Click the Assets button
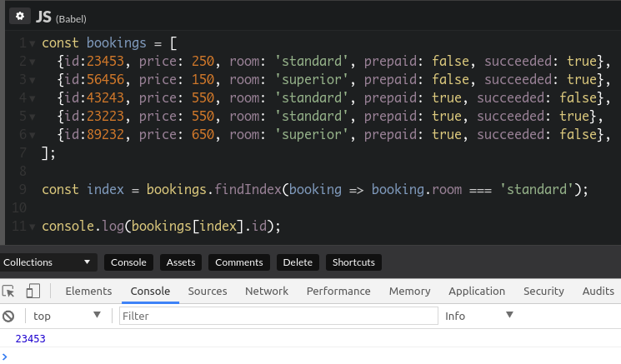 [181, 262]
